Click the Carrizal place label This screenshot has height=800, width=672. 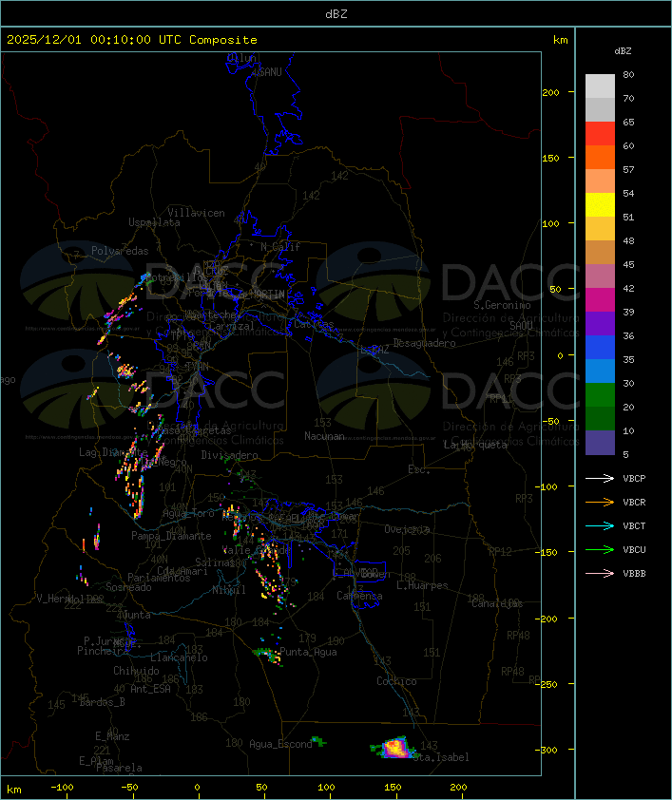[232, 326]
